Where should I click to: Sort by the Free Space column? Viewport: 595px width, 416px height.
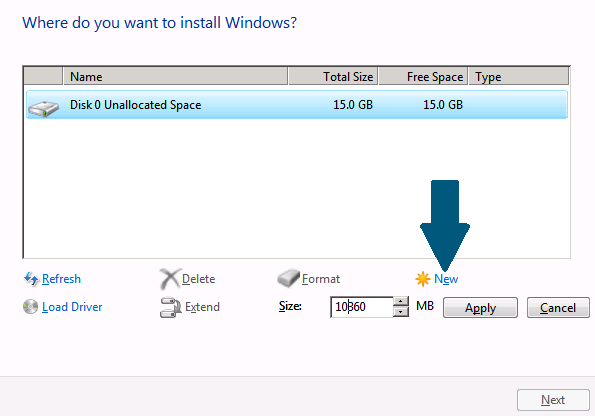423,76
